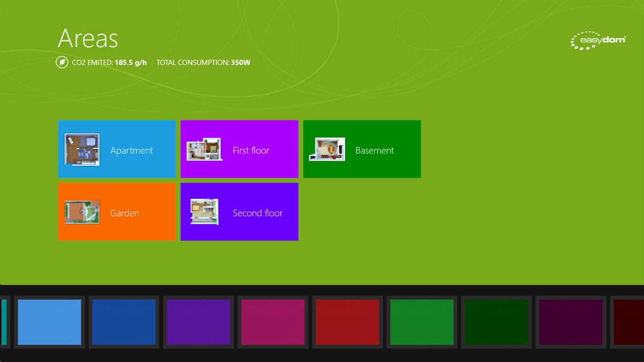Click the Second floor plan icon
644x362 pixels.
pyautogui.click(x=204, y=212)
